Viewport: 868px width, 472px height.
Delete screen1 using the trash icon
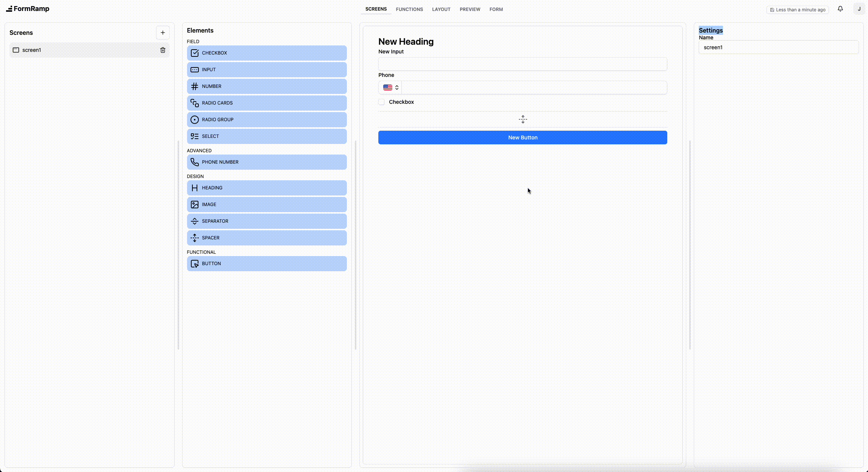(x=163, y=50)
